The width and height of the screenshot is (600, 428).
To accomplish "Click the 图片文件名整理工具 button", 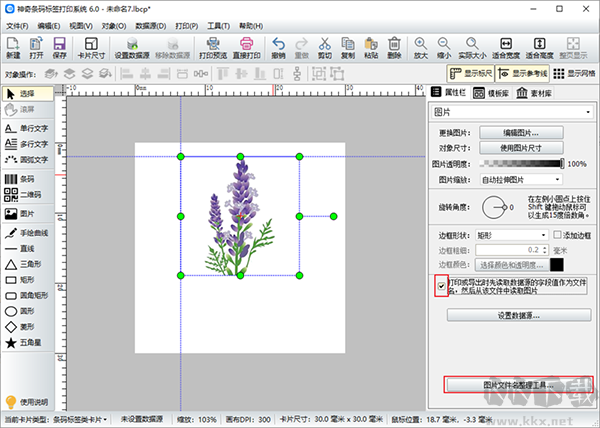I will 518,385.
